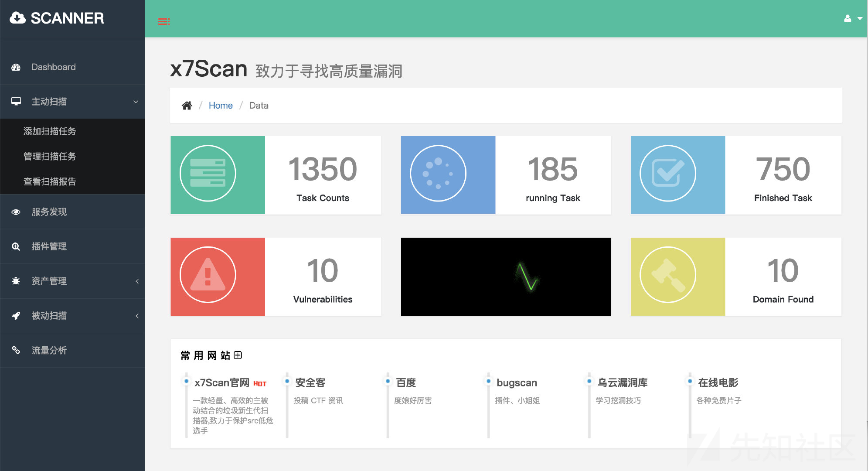This screenshot has width=868, height=471.
Task: Collapse the 主动扫描 submenu chevron
Action: click(136, 102)
